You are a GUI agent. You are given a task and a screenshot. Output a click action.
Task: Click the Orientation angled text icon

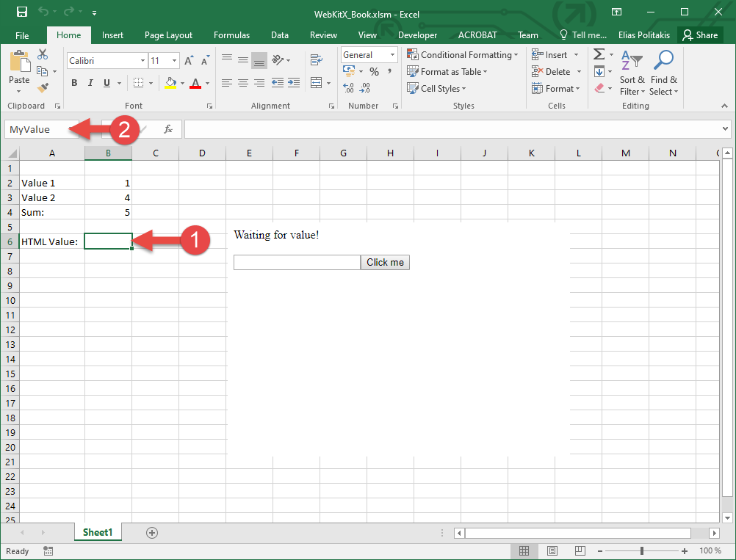[x=278, y=59]
